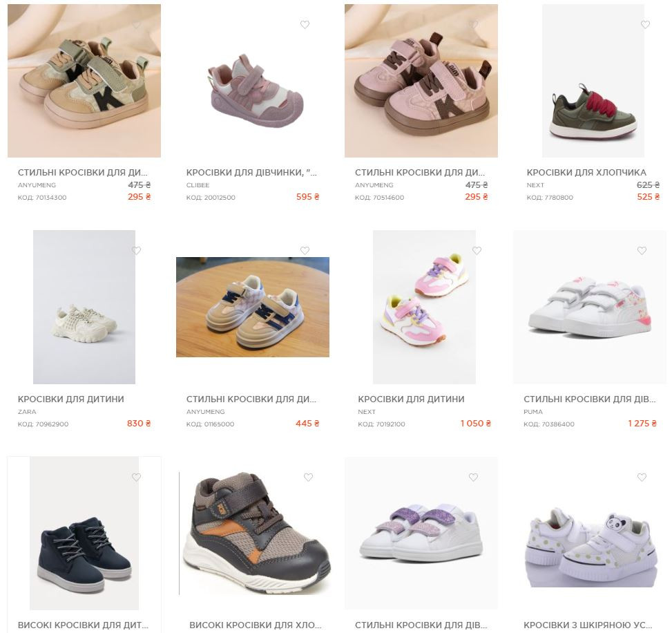
Task: Open 'Високі кросівки для хло...' title
Action: click(x=256, y=625)
